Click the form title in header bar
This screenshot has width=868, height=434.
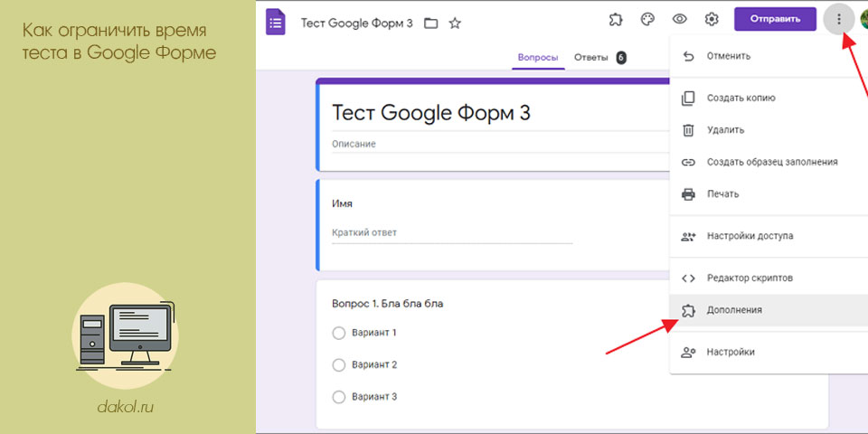[356, 24]
